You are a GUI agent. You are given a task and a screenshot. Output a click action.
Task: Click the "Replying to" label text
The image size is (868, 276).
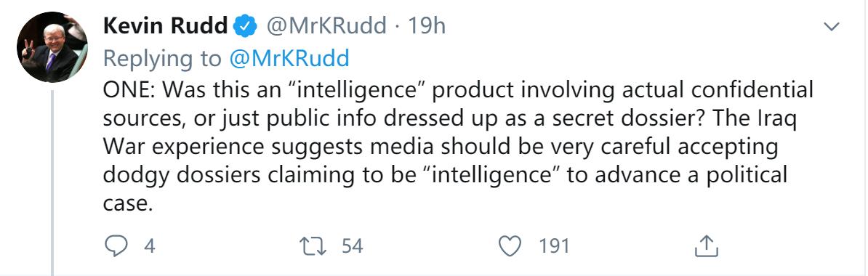163,59
